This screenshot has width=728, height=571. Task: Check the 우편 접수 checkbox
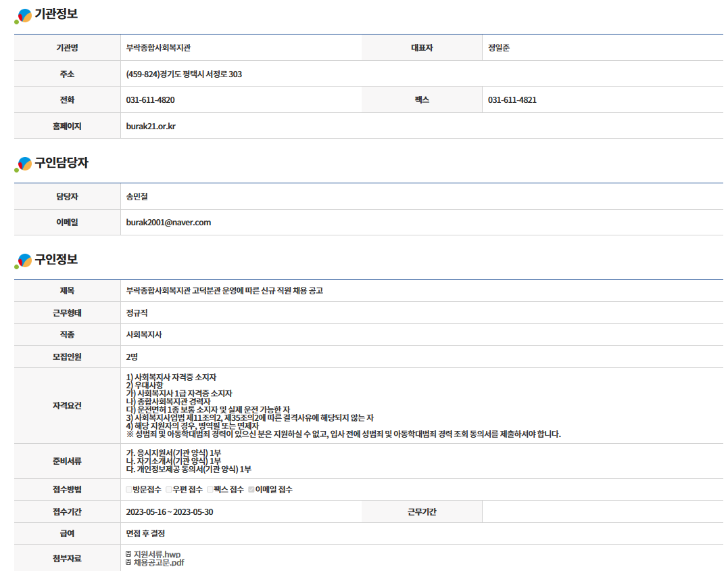coord(169,489)
